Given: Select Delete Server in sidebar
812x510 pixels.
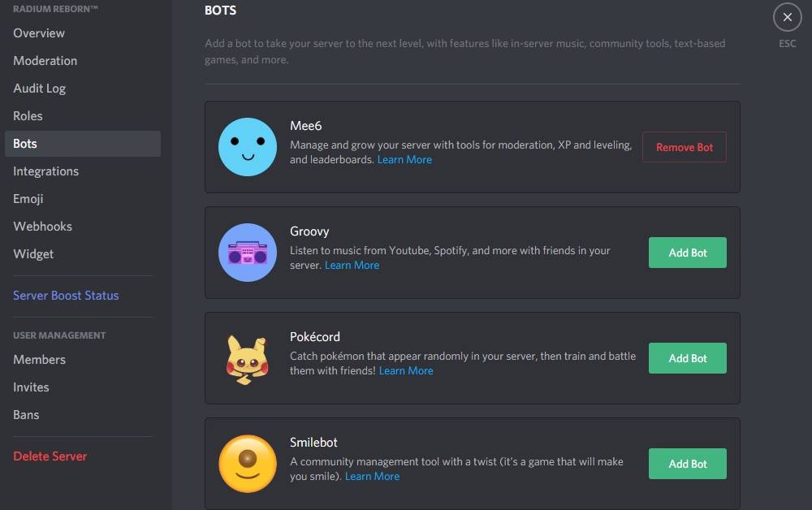Looking at the screenshot, I should point(50,456).
